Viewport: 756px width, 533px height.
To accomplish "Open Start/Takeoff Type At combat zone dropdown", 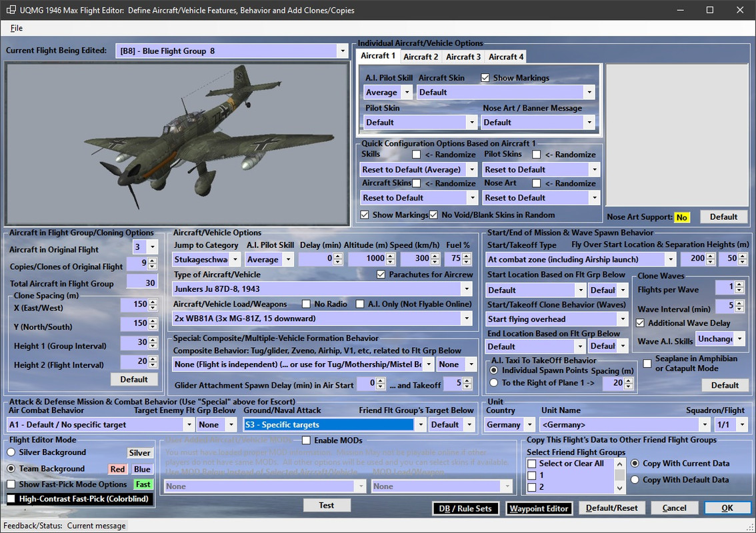I will point(581,259).
